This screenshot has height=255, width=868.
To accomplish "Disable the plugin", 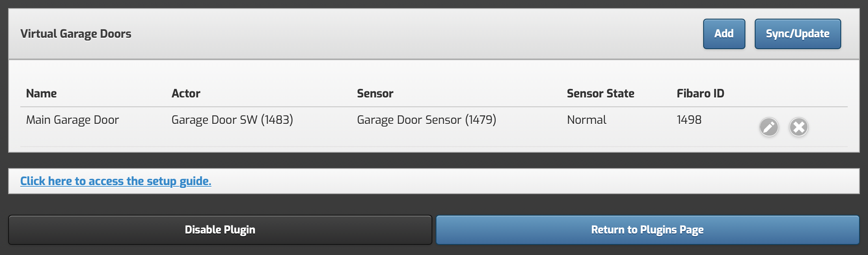I will pos(220,230).
